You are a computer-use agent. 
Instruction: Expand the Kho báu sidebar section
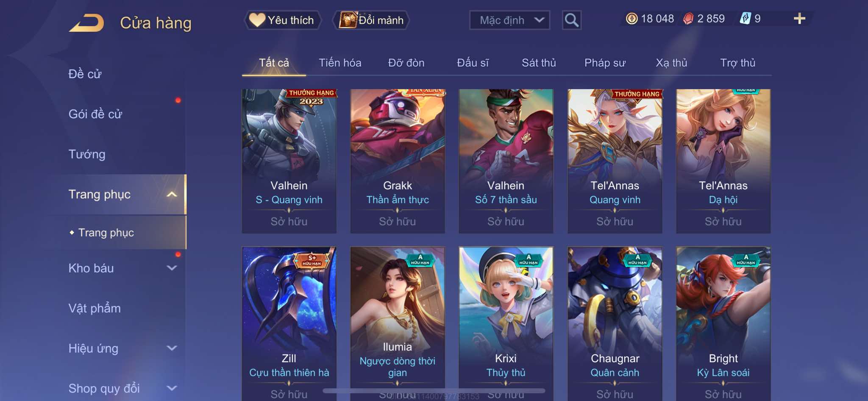[x=172, y=268]
